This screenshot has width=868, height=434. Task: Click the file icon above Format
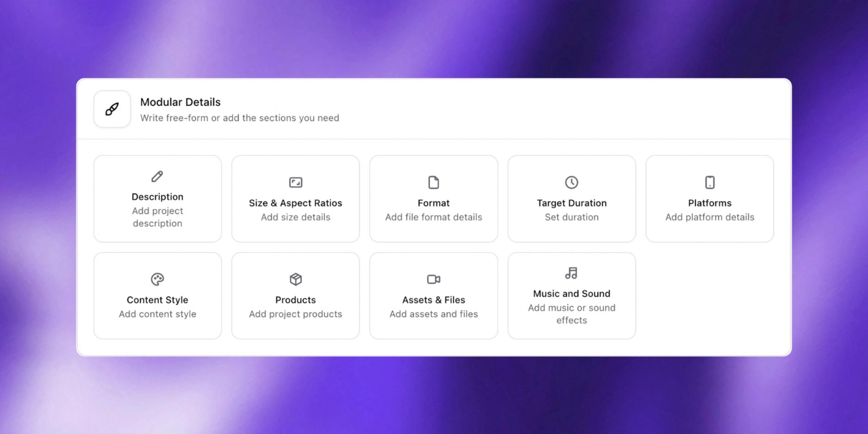[x=433, y=182]
